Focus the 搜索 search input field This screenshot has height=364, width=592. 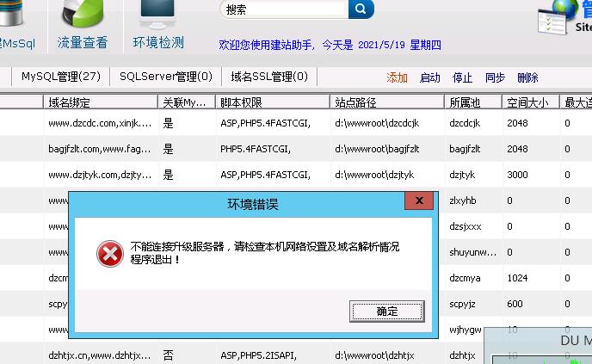tap(284, 9)
